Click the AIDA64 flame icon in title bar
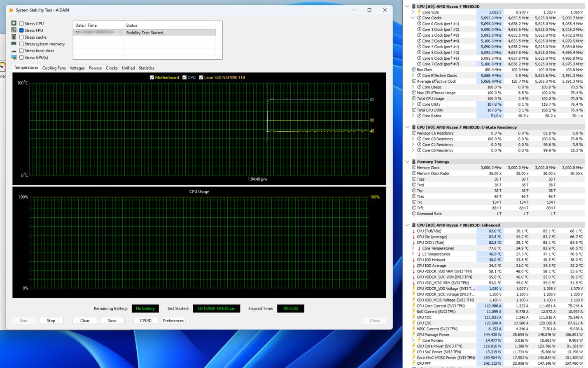This screenshot has width=588, height=368. [x=11, y=10]
